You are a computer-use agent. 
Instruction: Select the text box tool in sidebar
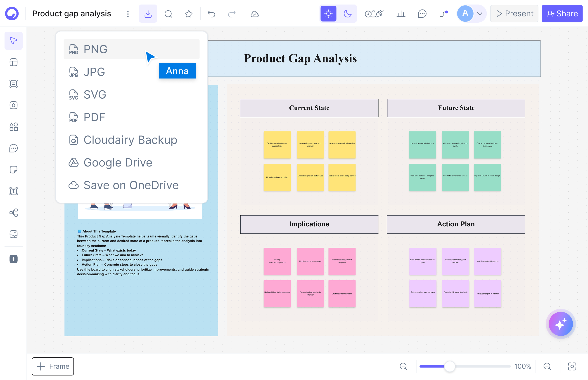[14, 191]
